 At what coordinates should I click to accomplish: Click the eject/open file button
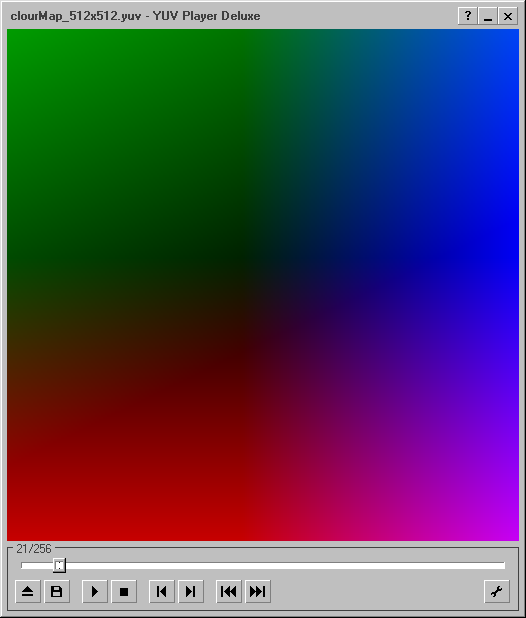(x=28, y=591)
